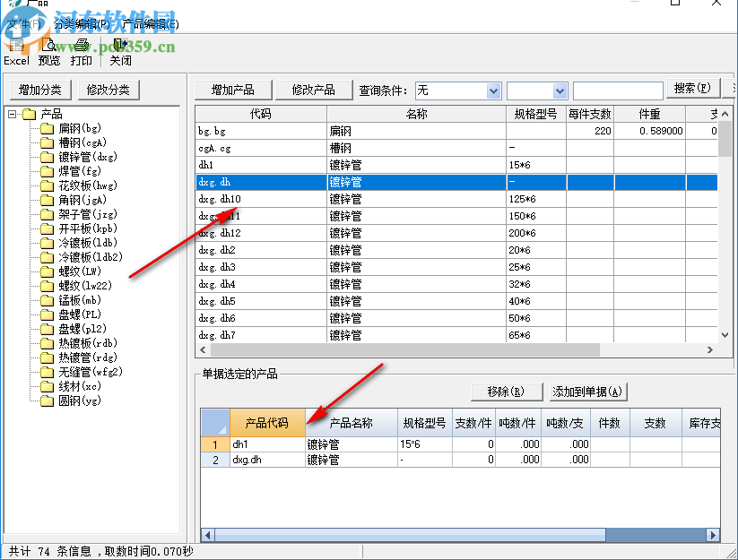This screenshot has height=560, width=738.
Task: Click the 关闭 exit icon on the toolbar
Action: click(x=117, y=46)
